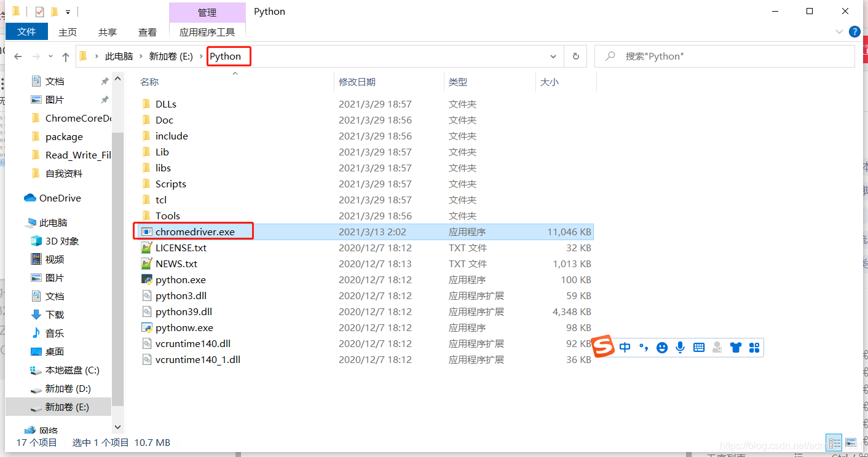This screenshot has width=868, height=457.
Task: Select the tcl folder icon
Action: click(146, 200)
